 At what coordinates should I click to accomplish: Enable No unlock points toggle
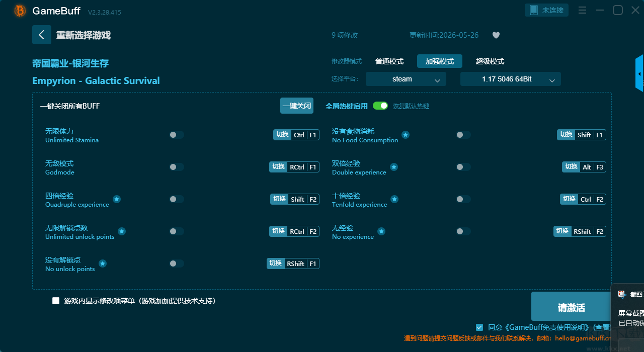(177, 263)
